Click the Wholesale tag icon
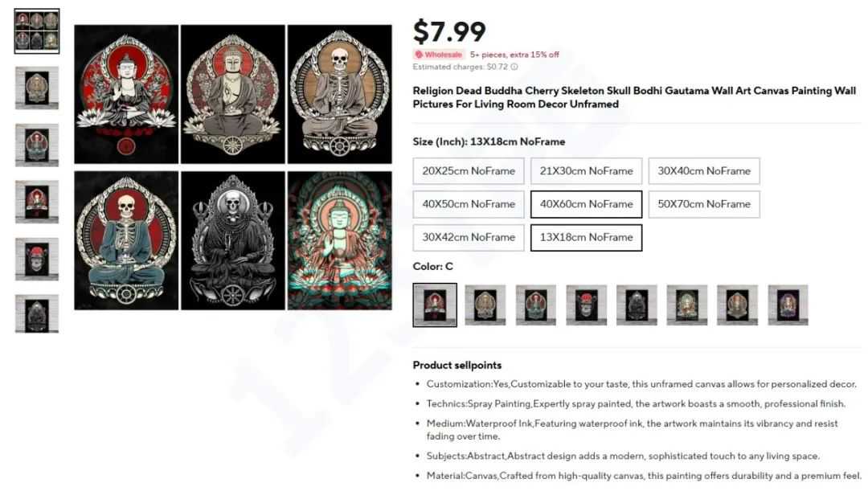This screenshot has height=491, width=868. pyautogui.click(x=419, y=55)
